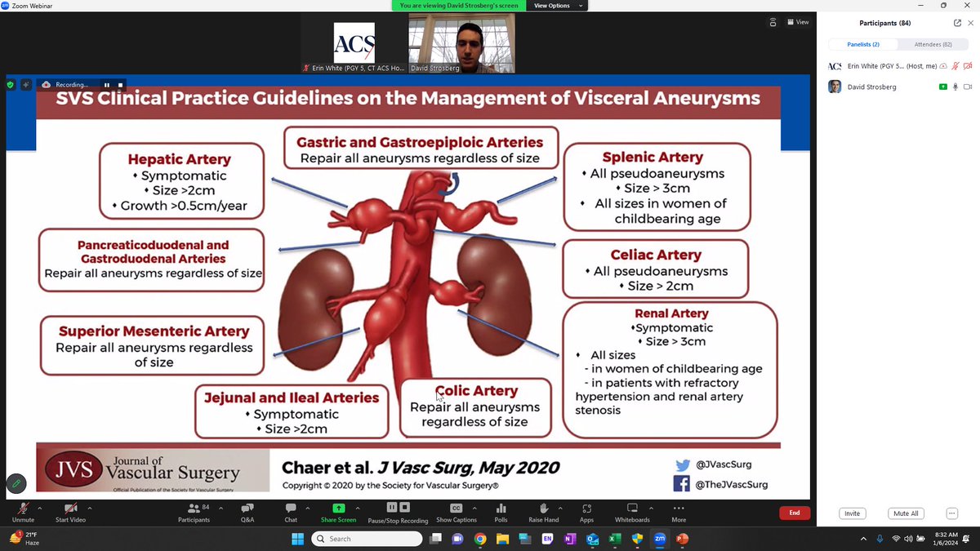Pop out the Participants panel
Screen dimensions: 980x551
click(957, 23)
